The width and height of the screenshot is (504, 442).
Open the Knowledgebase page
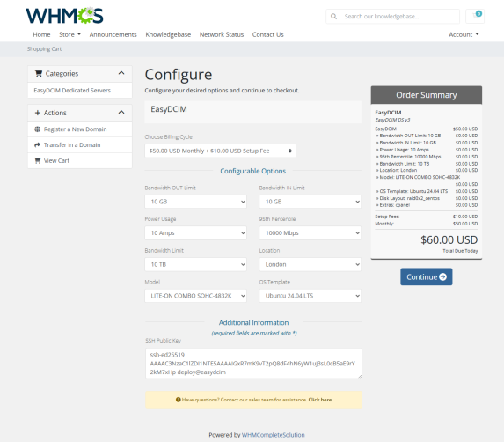168,34
